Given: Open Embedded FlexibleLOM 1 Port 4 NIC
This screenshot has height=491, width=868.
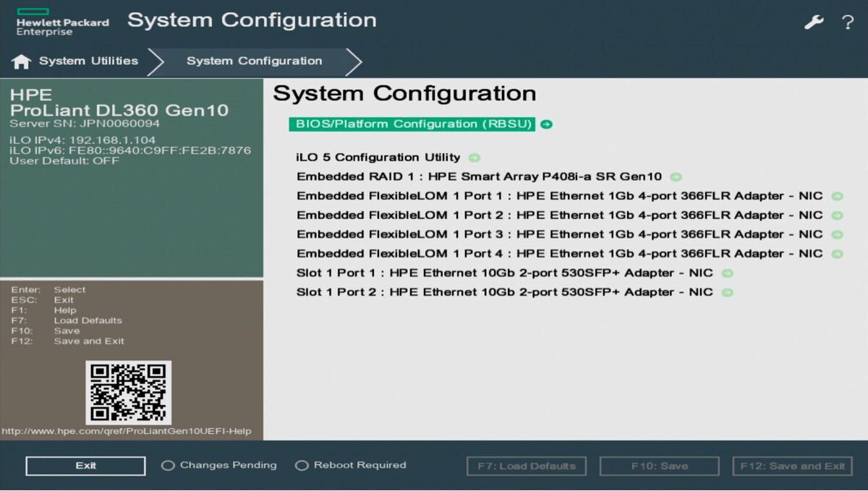Looking at the screenshot, I should pos(560,254).
